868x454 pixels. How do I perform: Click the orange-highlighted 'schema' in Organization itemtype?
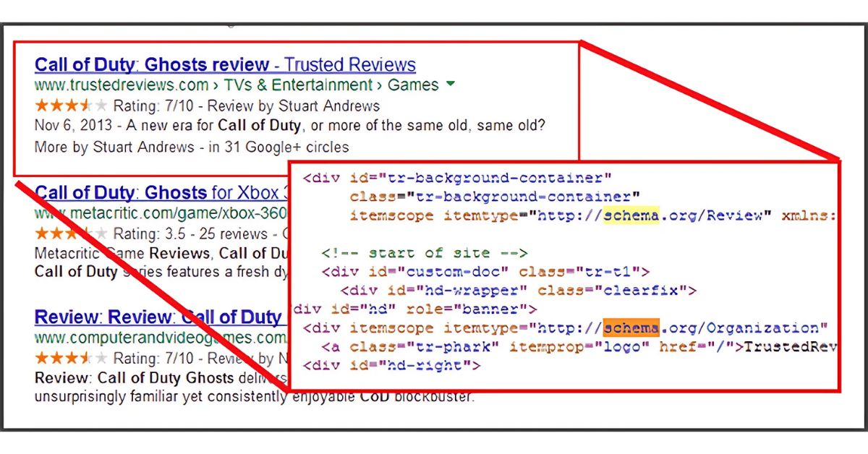(x=631, y=328)
